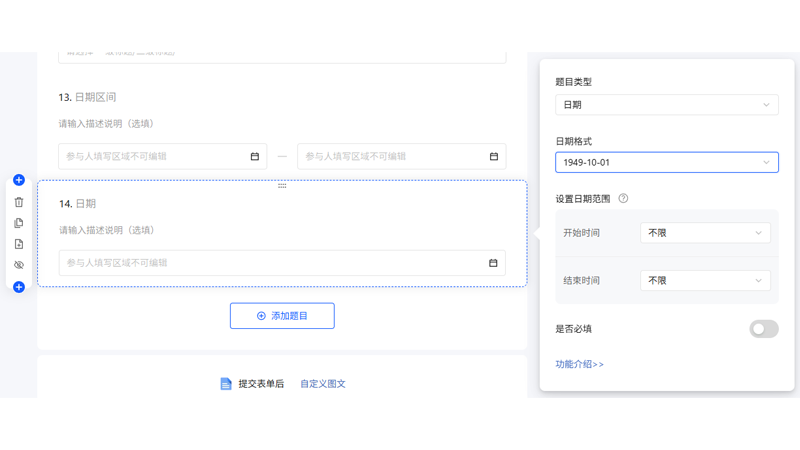
Task: Click the question 14 description placeholder text
Action: (106, 230)
